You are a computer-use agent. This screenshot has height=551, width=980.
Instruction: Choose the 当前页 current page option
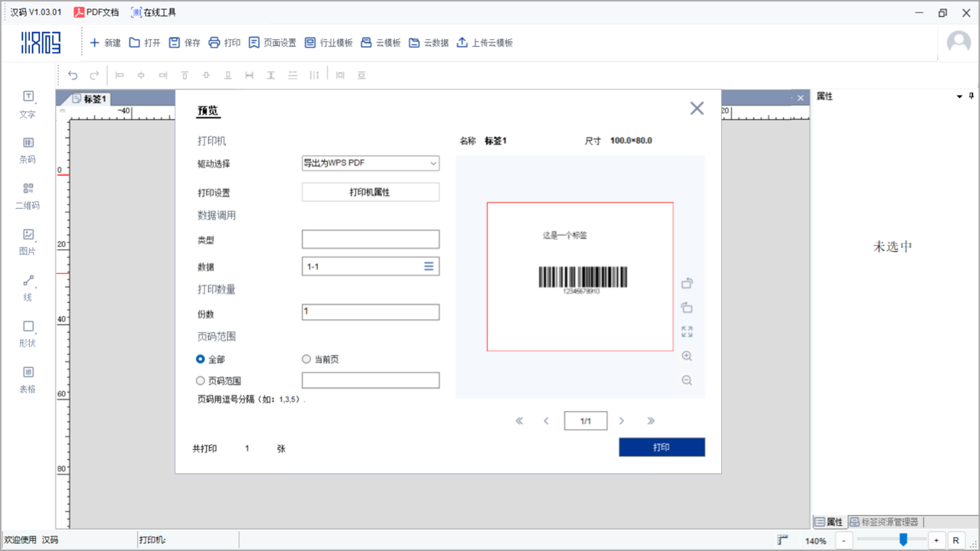pos(306,358)
